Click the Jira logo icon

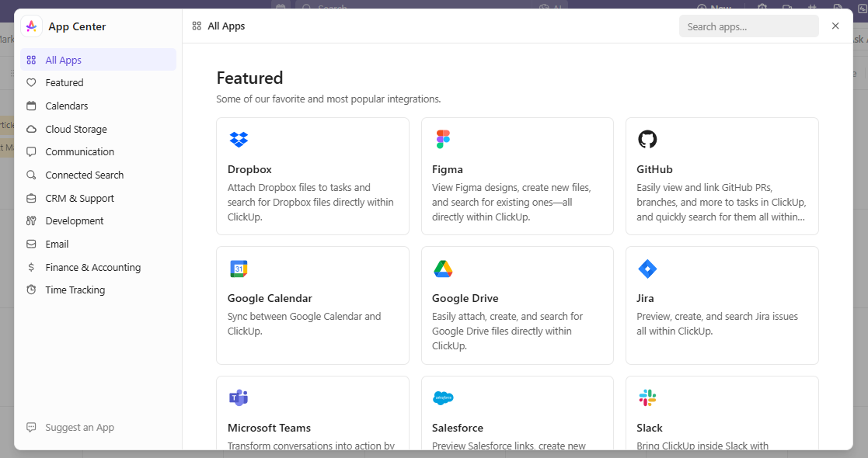point(647,269)
